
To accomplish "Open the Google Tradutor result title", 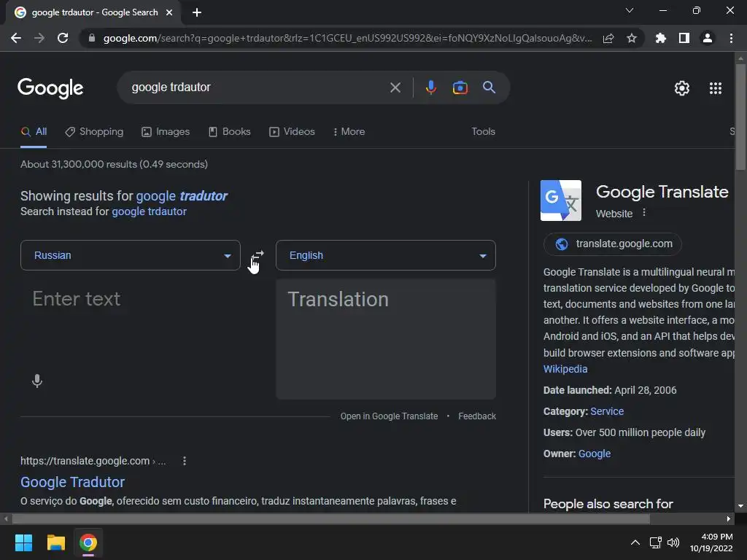I will [72, 482].
